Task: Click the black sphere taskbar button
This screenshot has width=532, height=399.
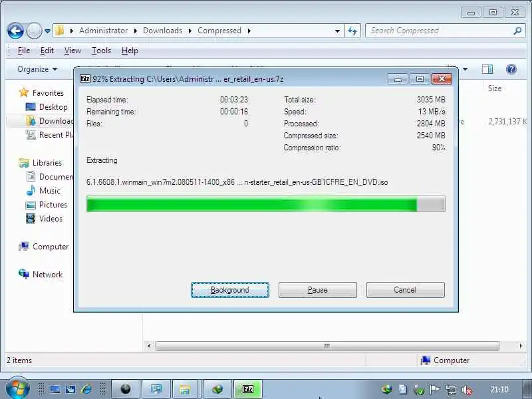Action: pos(126,389)
